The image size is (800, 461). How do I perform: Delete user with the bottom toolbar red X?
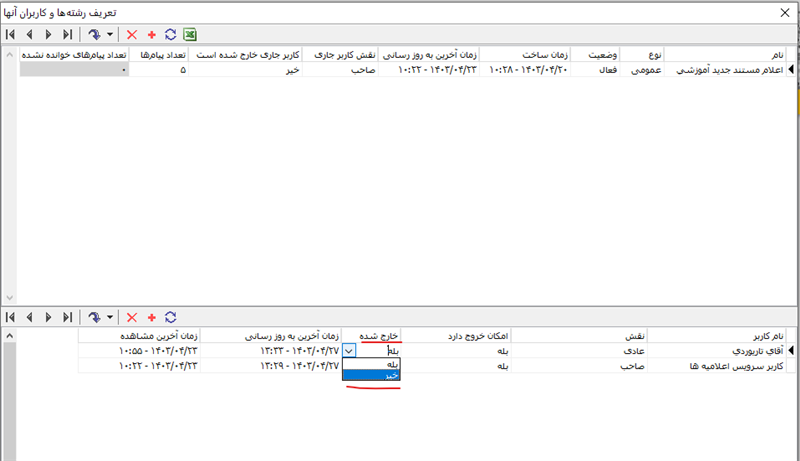point(131,316)
